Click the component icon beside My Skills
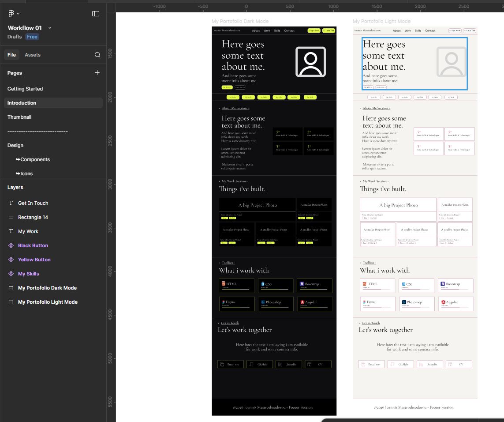This screenshot has width=504, height=422. 11,274
